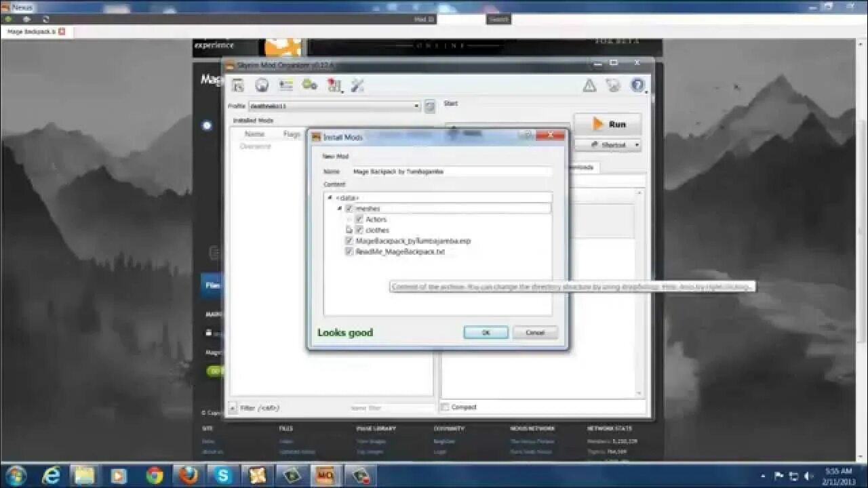Open the Profile dropdown
868x488 pixels.
pos(334,106)
